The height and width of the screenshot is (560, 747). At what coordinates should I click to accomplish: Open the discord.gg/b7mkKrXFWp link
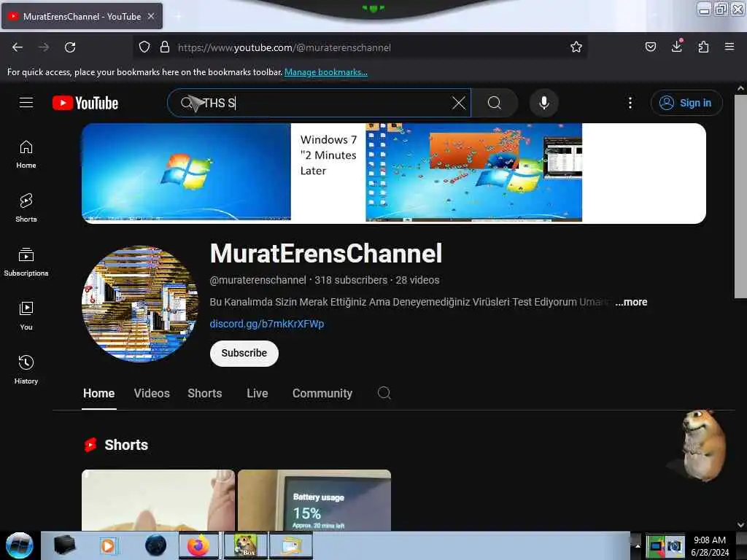pos(267,324)
